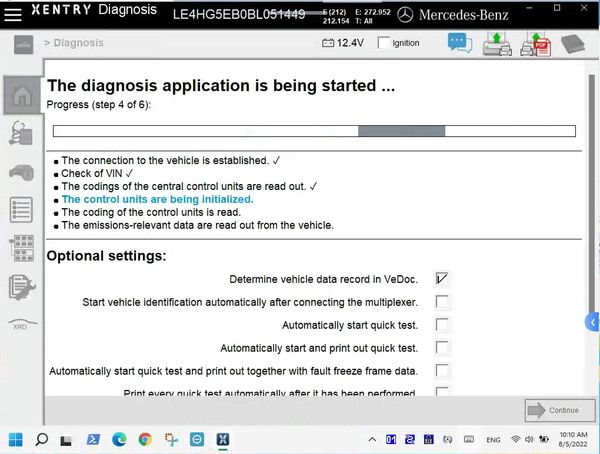The width and height of the screenshot is (600, 454).
Task: Open the Windows Start button
Action: [x=16, y=439]
